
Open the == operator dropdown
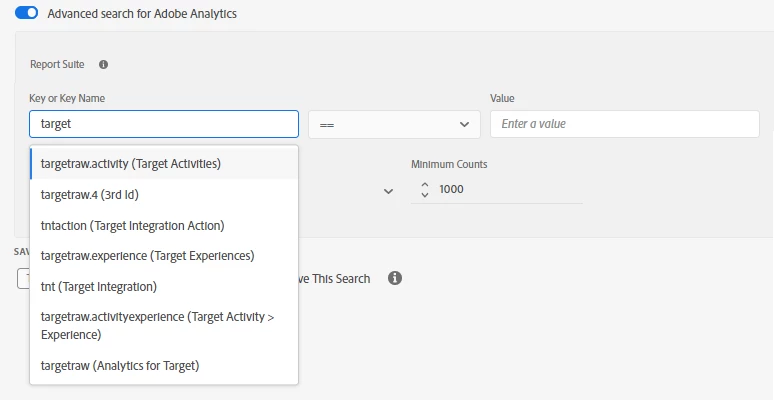click(394, 124)
